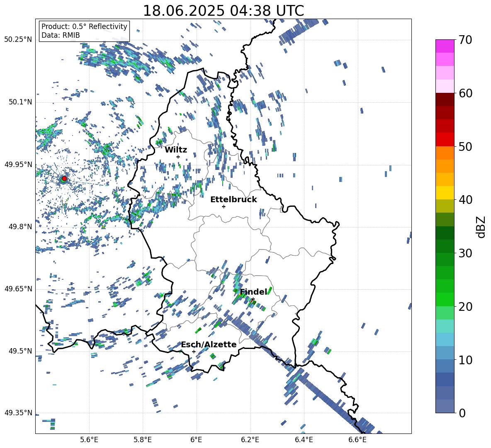Click the colorbar 70 tick label
Screen dimensions: 491x448
[x=465, y=40]
